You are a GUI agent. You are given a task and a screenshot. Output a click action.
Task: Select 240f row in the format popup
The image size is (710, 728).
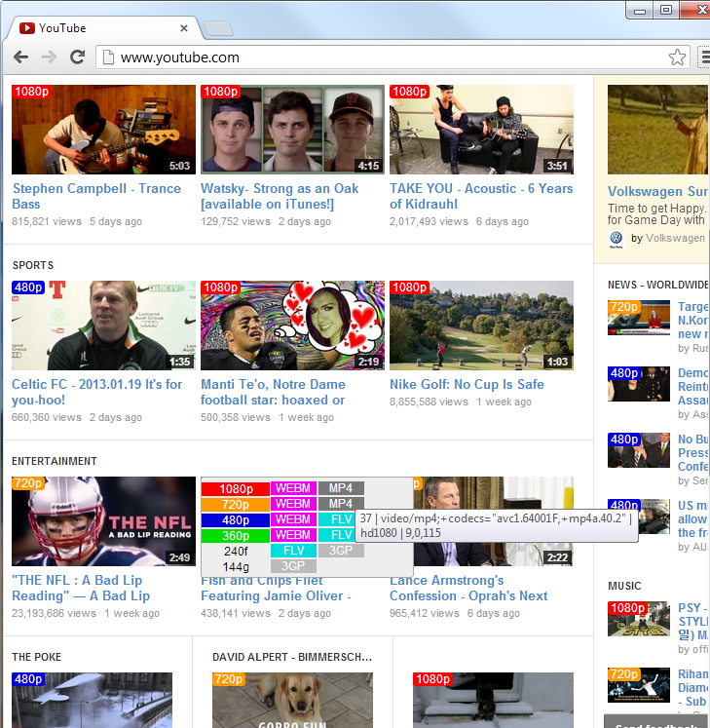pos(236,551)
